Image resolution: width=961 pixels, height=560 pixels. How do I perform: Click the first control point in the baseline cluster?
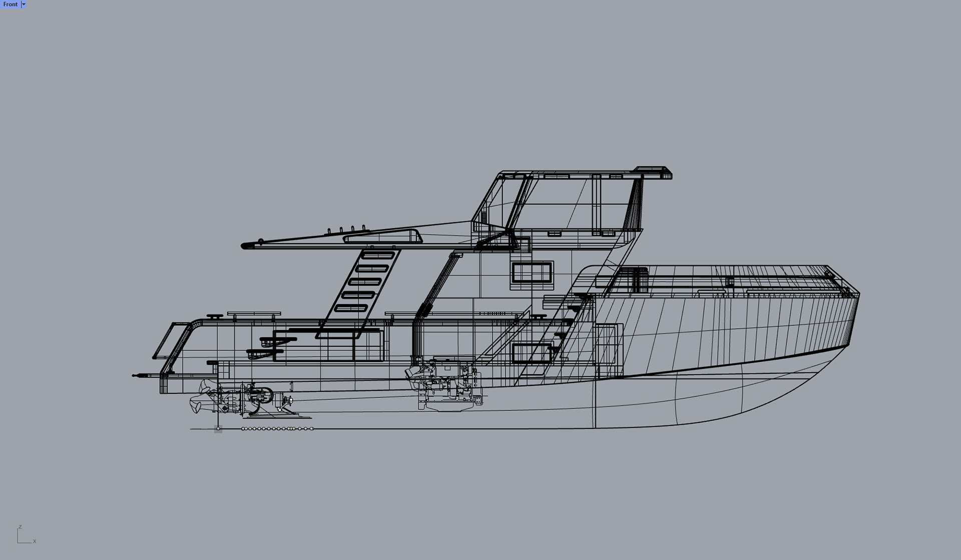coord(243,429)
